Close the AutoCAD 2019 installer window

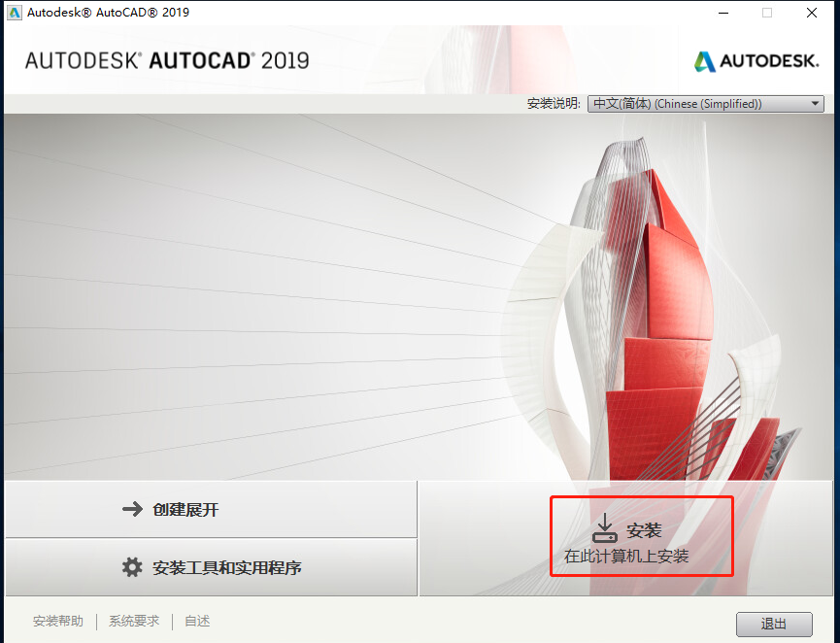click(x=812, y=13)
